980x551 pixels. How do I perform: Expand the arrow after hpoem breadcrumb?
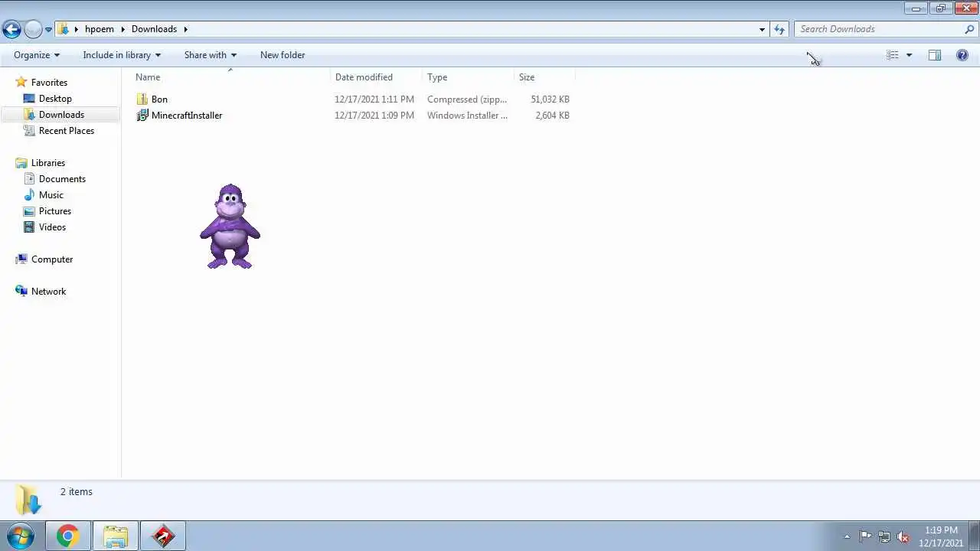click(x=122, y=29)
